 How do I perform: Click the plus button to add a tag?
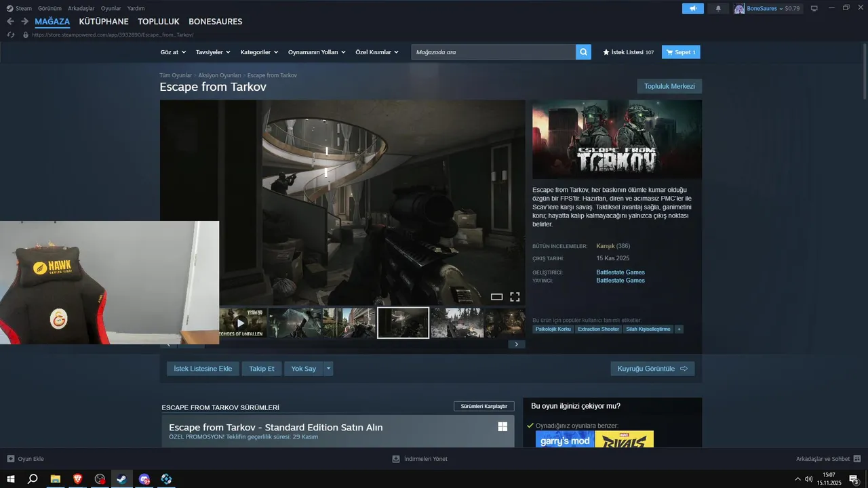(x=679, y=329)
